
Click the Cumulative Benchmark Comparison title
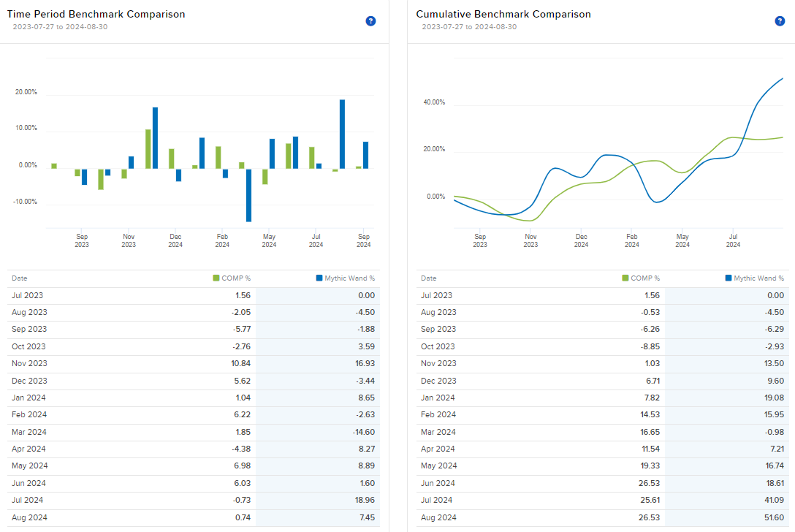tap(503, 14)
